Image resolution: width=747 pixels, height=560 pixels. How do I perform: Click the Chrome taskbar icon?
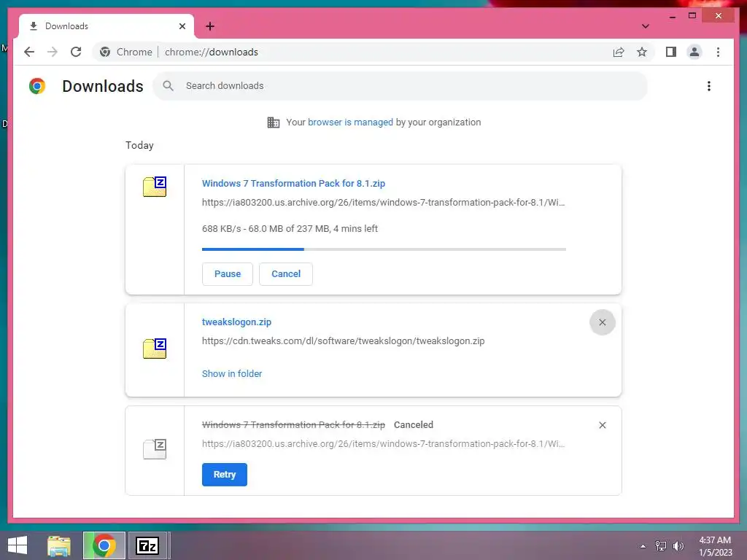[x=104, y=545]
